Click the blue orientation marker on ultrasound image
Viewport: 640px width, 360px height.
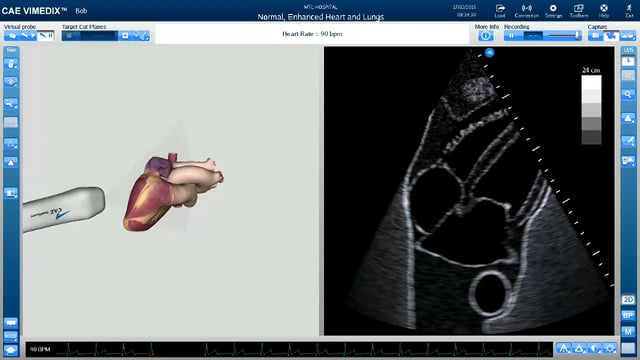[489, 52]
